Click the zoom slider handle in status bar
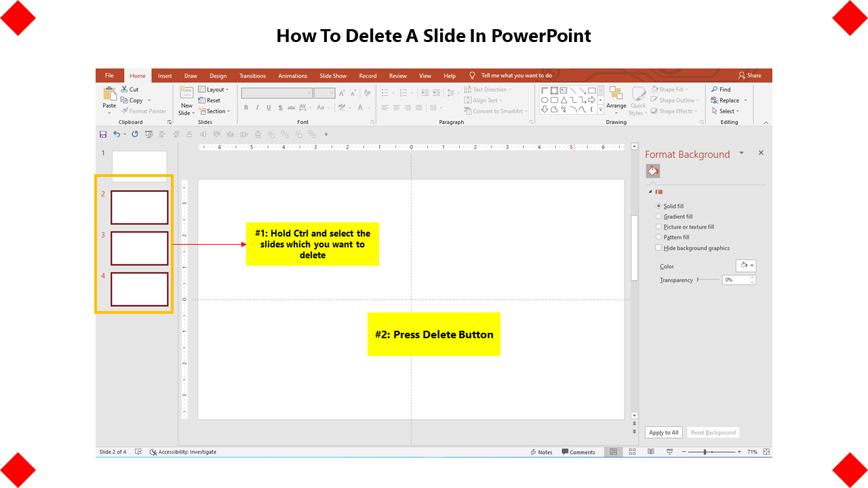Image resolution: width=868 pixels, height=488 pixels. tap(705, 451)
